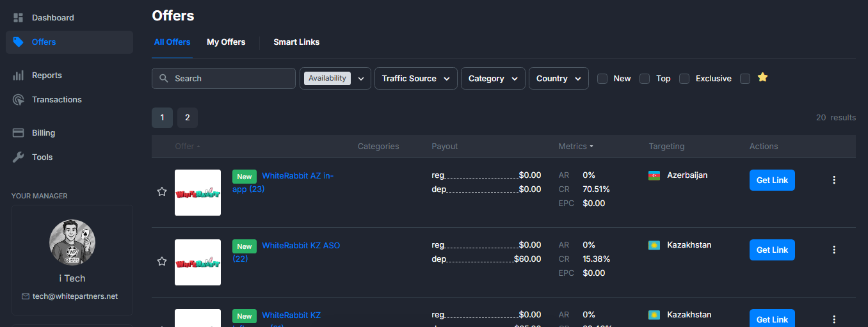This screenshot has height=327, width=868.
Task: Click the 15.38% CR value
Action: (x=596, y=259)
